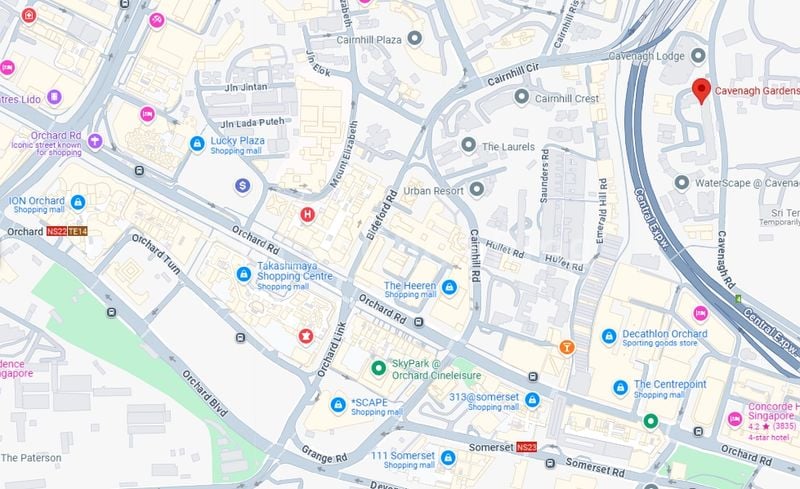Click the red hospital H marker
The width and height of the screenshot is (800, 489).
[x=307, y=214]
